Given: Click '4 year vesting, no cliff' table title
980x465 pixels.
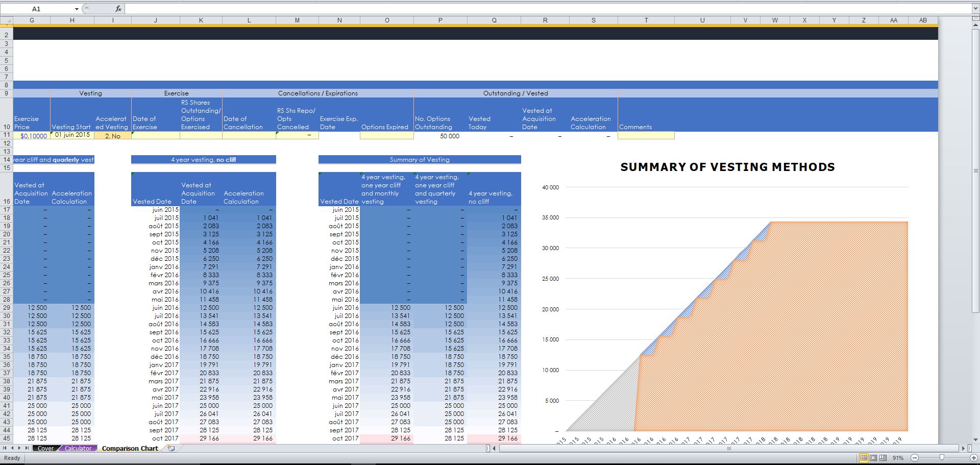Looking at the screenshot, I should point(203,160).
